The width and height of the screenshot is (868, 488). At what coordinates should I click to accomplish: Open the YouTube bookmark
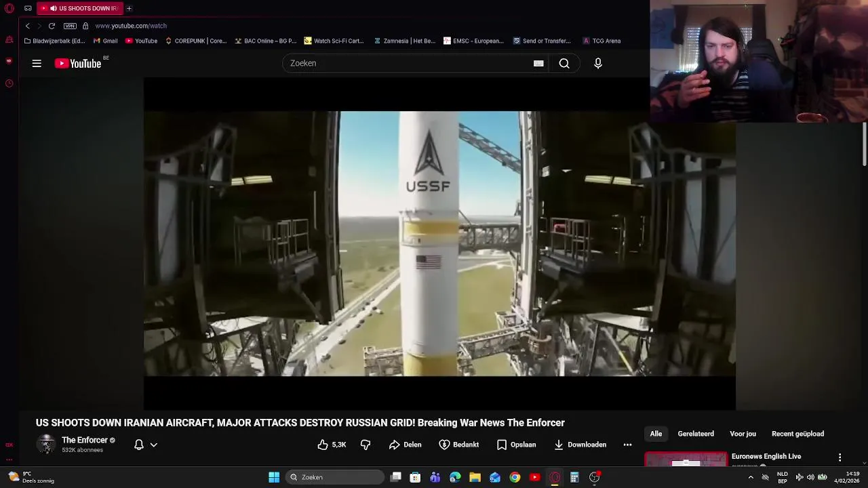(141, 41)
